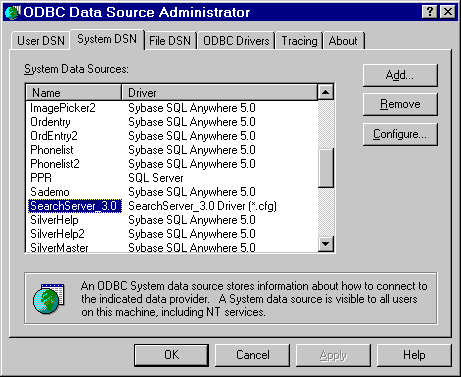
Task: Select the SilverHelp2 data source
Action: (57, 234)
